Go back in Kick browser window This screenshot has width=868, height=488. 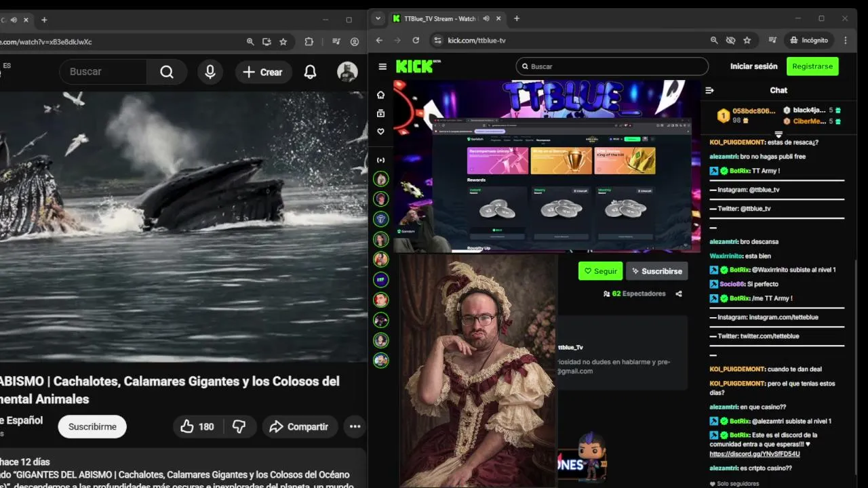click(379, 41)
